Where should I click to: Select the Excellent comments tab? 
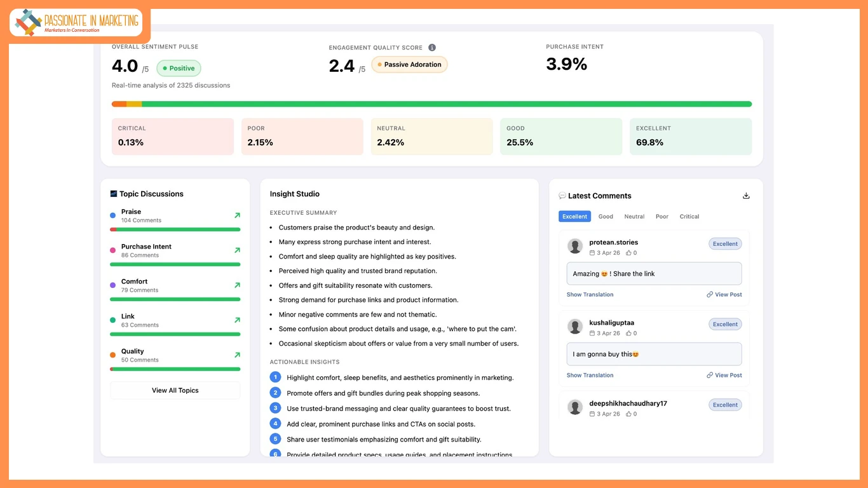click(x=574, y=217)
